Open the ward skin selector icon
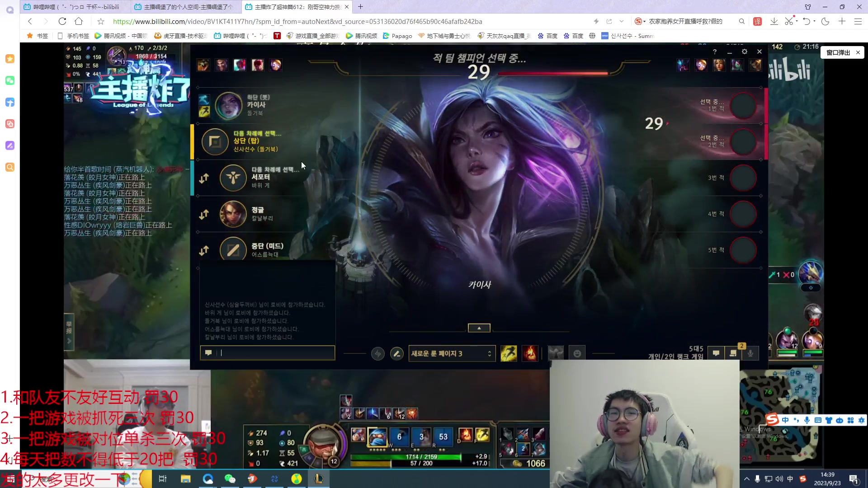The image size is (868, 488). pos(556,353)
